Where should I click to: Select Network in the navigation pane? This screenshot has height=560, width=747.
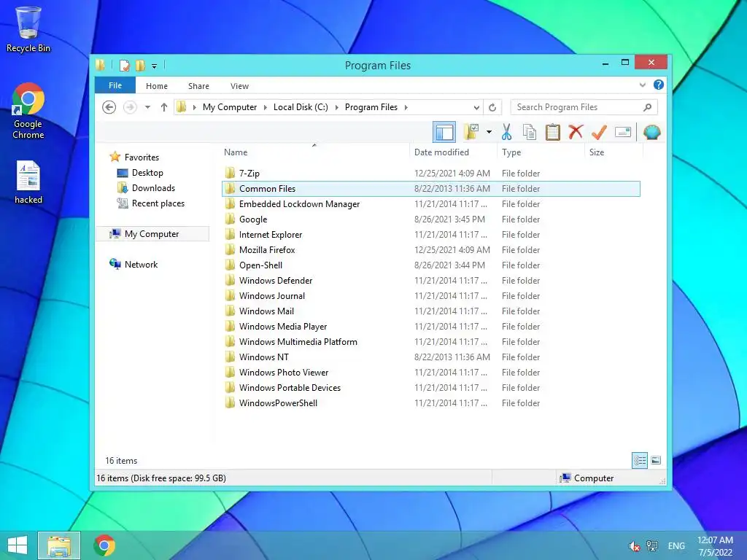[141, 264]
